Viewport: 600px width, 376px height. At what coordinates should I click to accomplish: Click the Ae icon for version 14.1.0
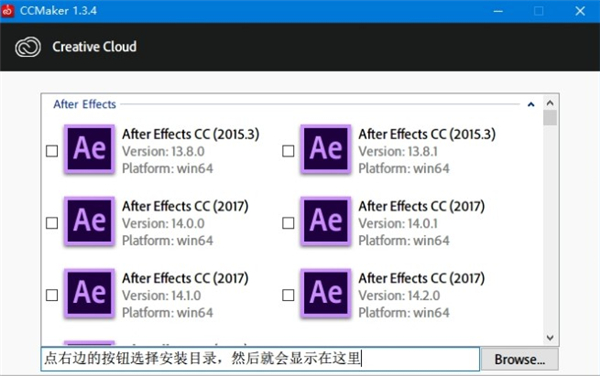(90, 293)
